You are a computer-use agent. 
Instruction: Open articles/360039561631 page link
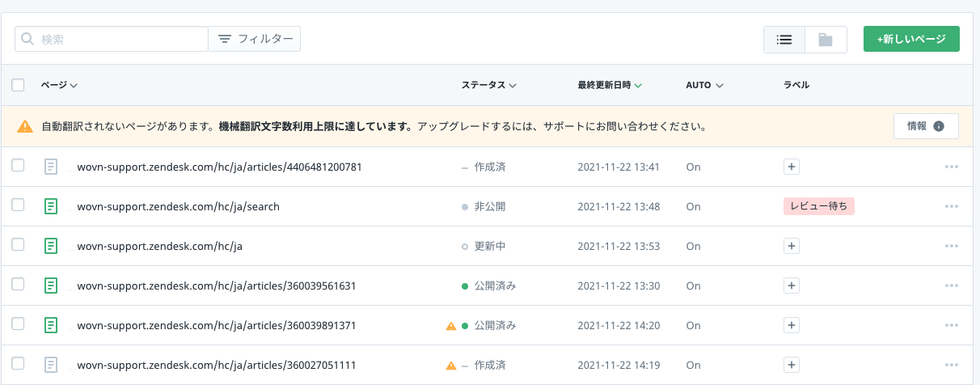tap(217, 286)
